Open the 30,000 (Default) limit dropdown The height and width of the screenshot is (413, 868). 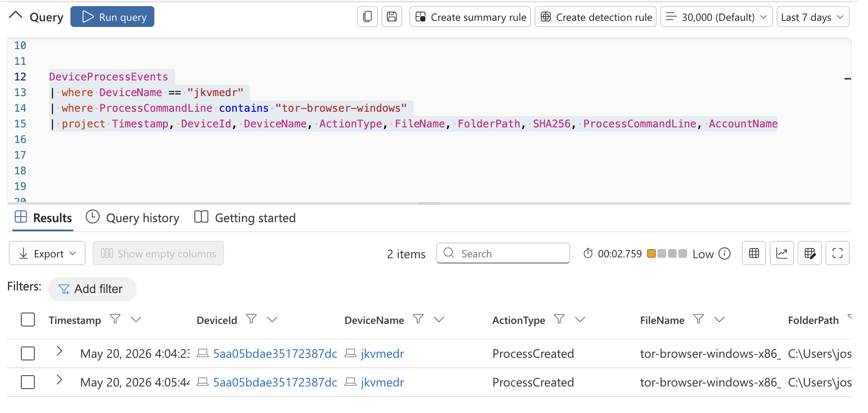coord(717,17)
